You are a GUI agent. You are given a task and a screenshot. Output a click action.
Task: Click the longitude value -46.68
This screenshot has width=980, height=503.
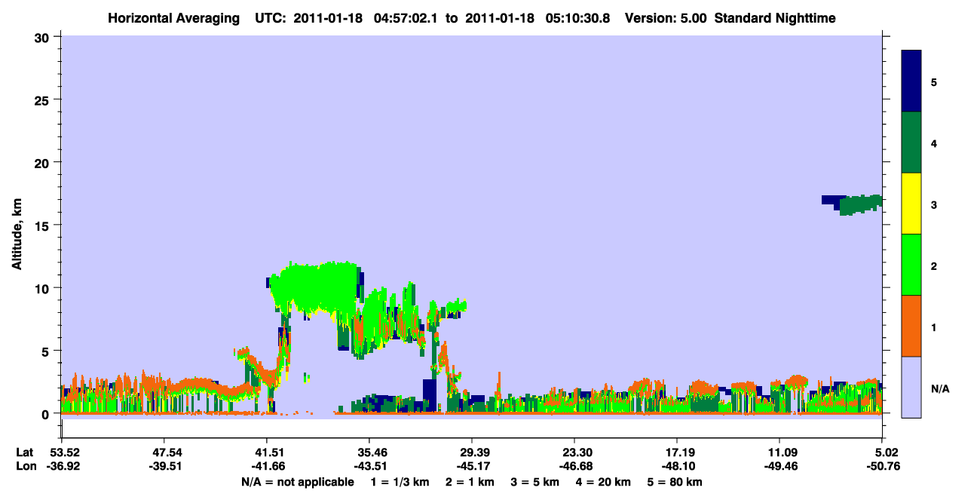[574, 466]
